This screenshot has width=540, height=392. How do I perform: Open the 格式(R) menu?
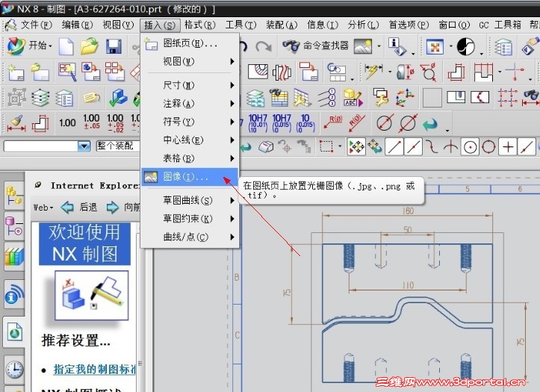coord(199,25)
